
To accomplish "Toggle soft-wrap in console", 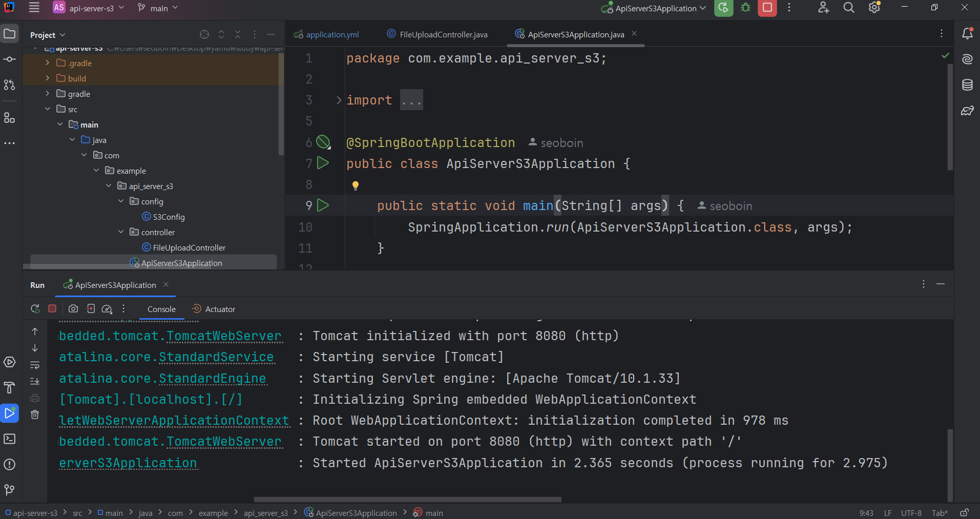I will click(x=35, y=365).
